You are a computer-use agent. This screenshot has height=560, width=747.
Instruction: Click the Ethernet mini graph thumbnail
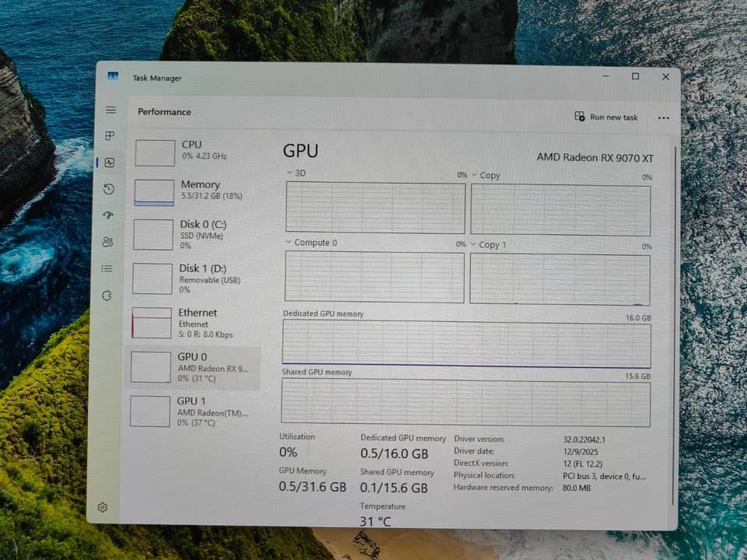(152, 323)
